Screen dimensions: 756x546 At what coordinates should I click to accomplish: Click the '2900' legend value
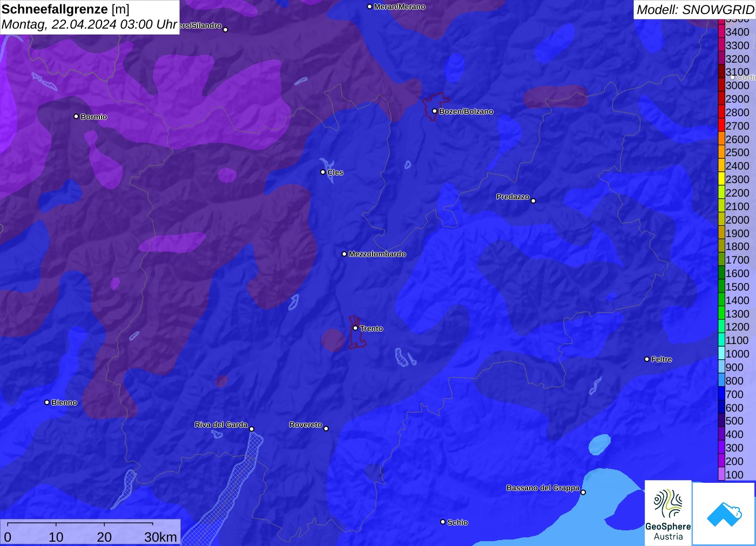737,99
